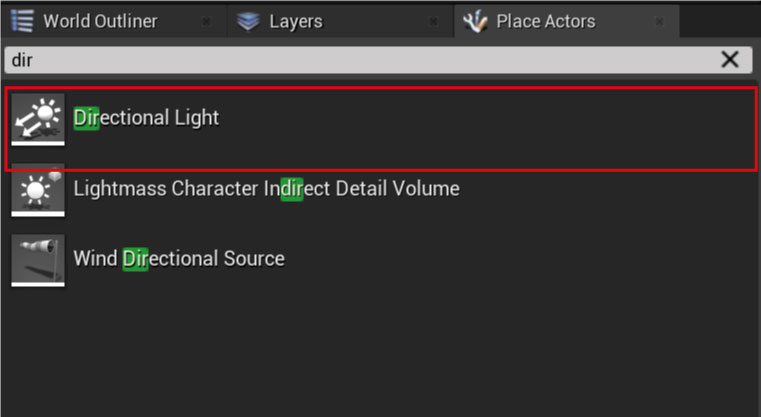Click the World Outliner list icon
Image resolution: width=761 pixels, height=417 pixels.
pos(21,21)
